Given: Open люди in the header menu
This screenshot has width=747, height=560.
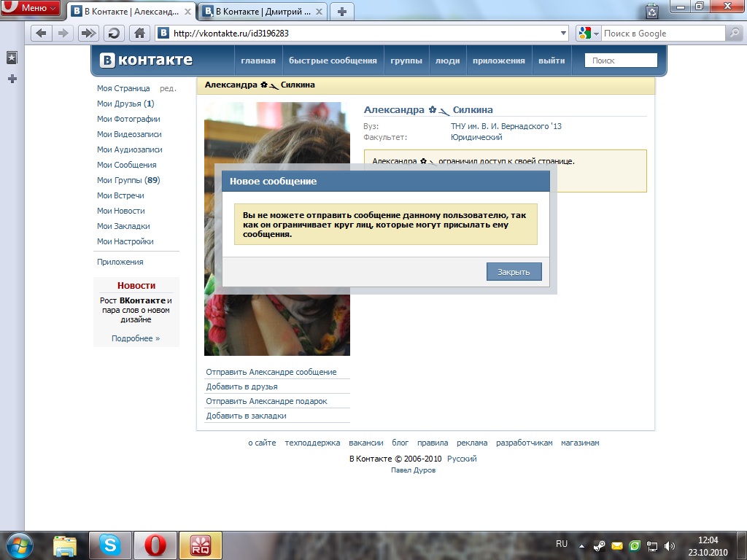Looking at the screenshot, I should point(447,61).
